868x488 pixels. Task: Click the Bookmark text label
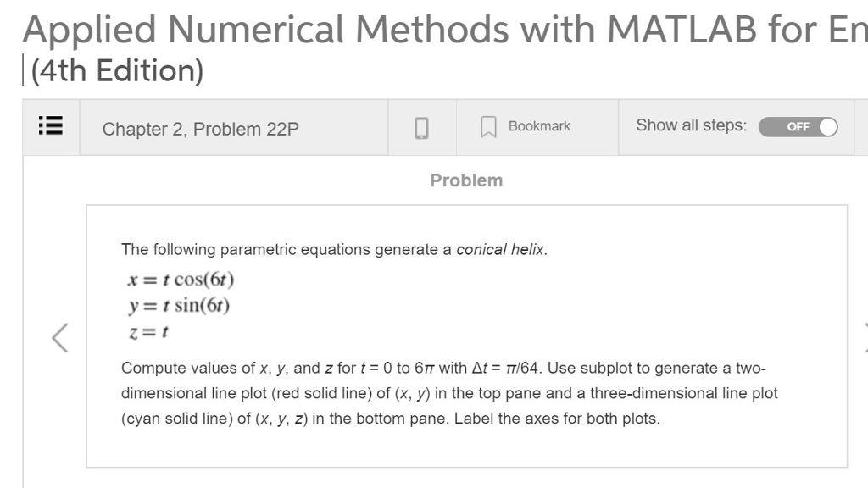pyautogui.click(x=539, y=126)
